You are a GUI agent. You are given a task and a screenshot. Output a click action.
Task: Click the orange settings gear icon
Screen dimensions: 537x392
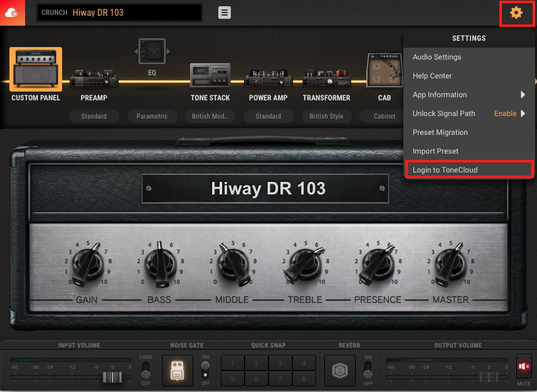click(516, 13)
